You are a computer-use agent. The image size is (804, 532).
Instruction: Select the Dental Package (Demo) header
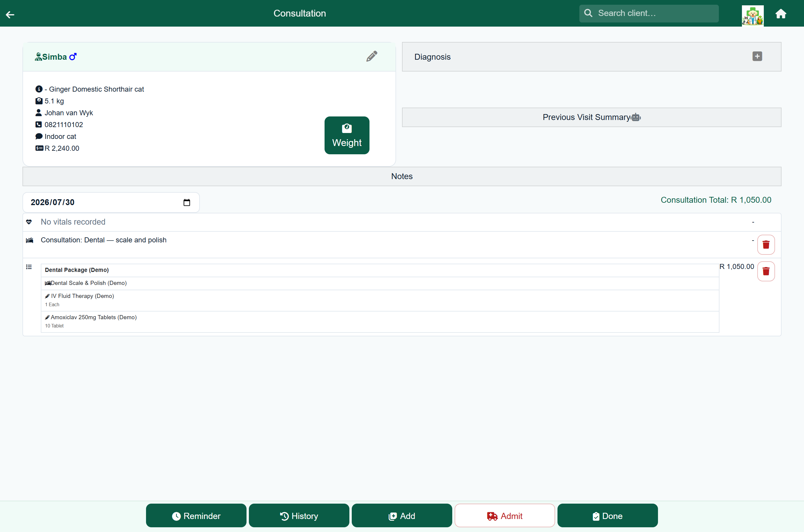point(380,270)
